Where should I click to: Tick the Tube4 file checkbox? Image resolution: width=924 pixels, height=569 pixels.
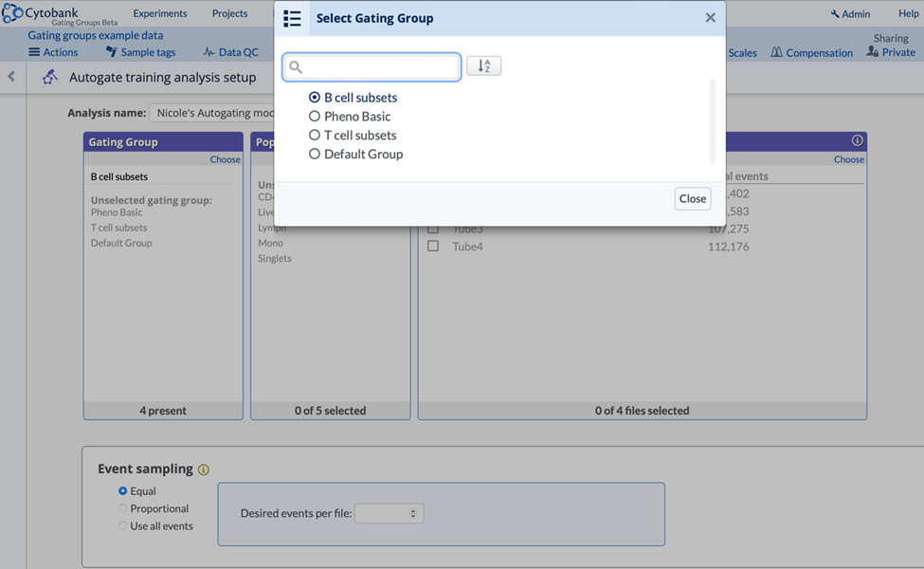[x=433, y=247]
